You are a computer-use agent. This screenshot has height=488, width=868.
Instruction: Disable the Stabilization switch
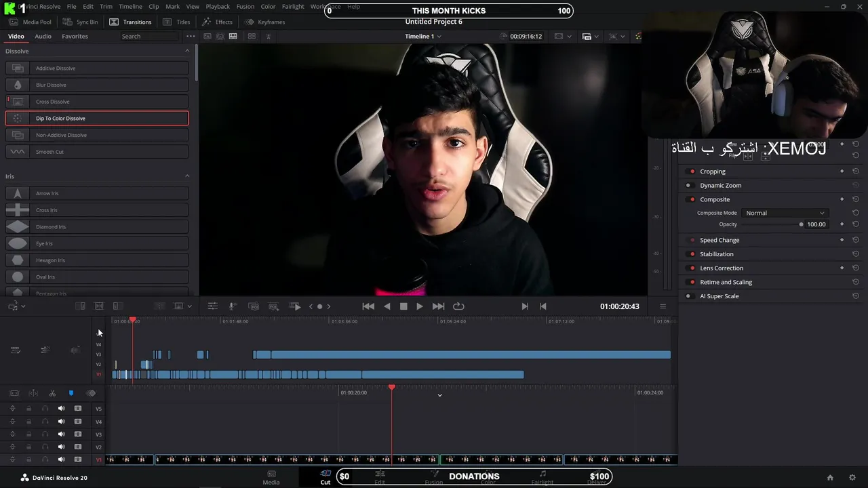691,254
